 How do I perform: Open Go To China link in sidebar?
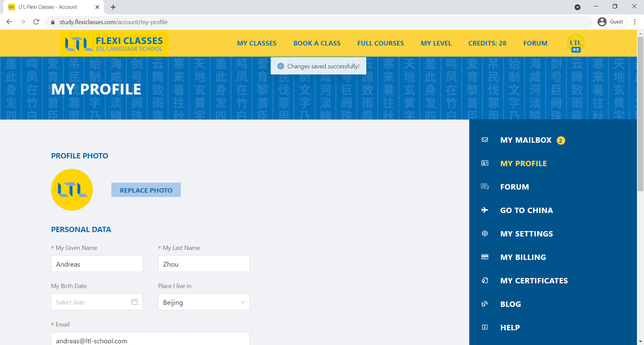(527, 210)
